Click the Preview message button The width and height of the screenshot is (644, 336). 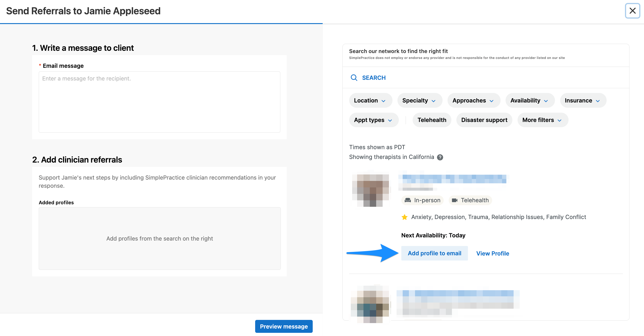point(284,326)
